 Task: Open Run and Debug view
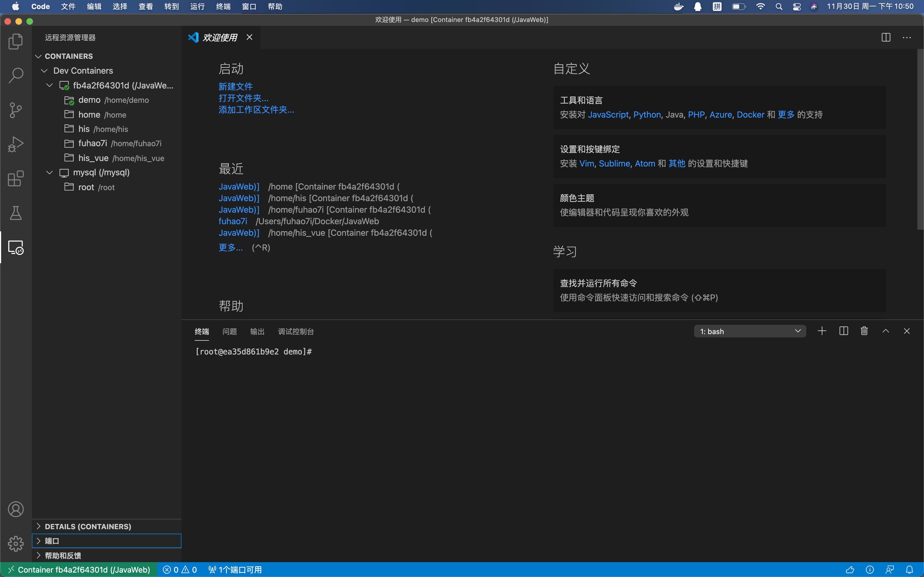tap(16, 144)
